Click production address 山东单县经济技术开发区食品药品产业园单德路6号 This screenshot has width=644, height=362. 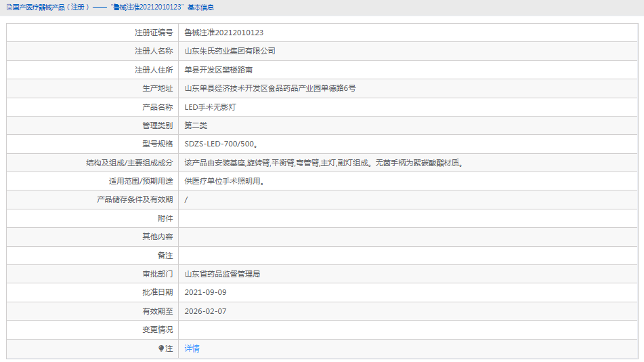[270, 88]
